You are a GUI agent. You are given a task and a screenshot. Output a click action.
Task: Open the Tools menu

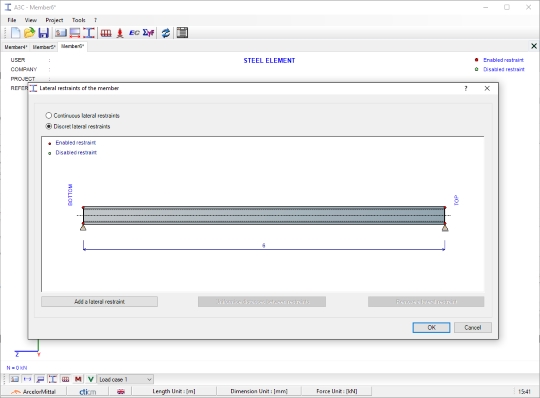coord(79,20)
